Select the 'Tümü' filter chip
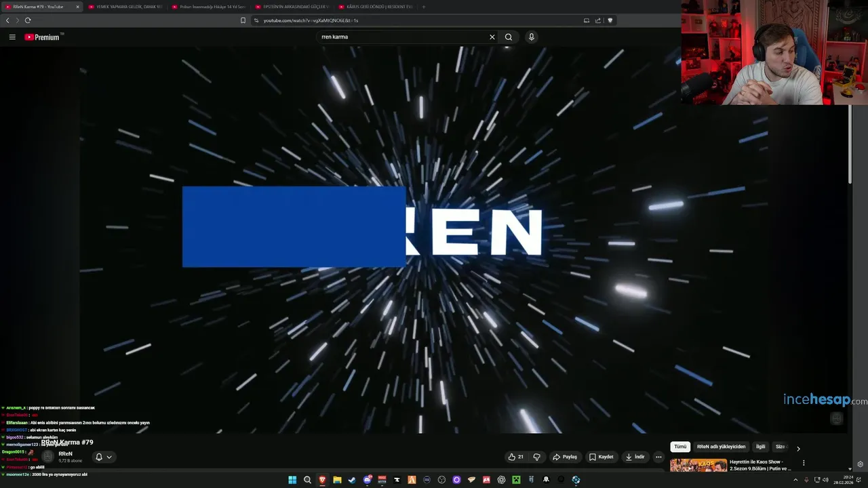 (680, 447)
